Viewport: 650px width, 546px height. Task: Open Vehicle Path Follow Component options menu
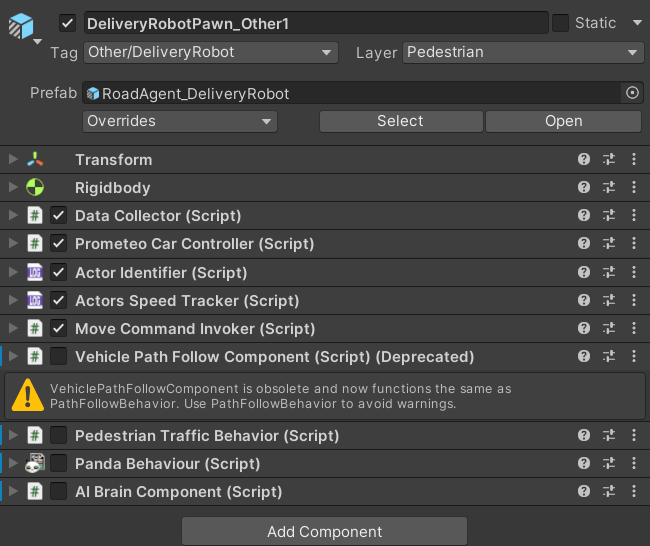[x=634, y=356]
